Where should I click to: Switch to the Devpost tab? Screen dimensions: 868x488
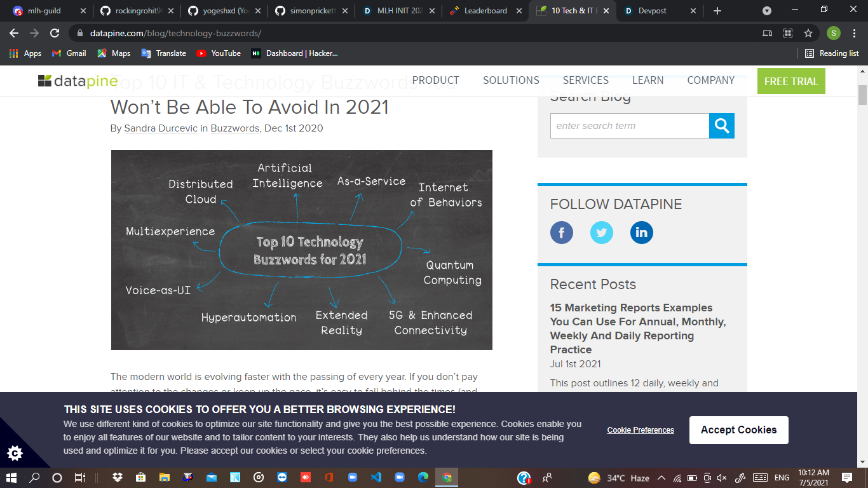[x=659, y=11]
